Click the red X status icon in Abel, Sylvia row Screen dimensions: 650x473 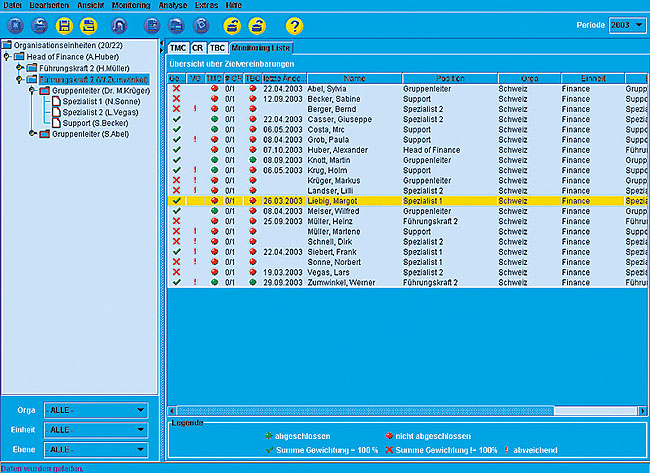click(x=177, y=90)
